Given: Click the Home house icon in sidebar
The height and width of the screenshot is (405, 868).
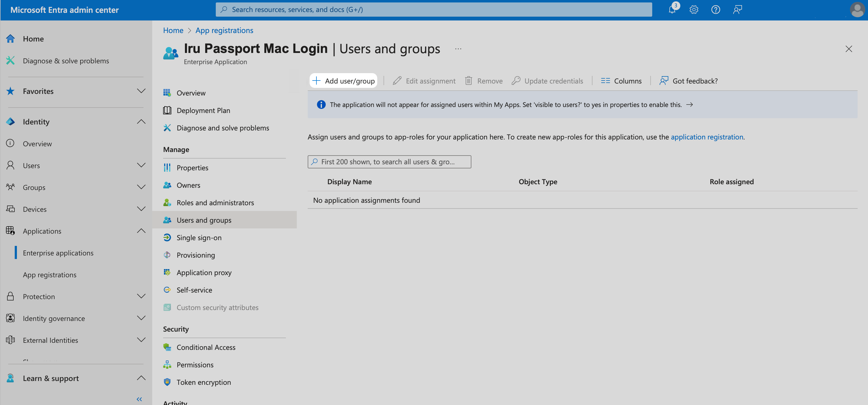Looking at the screenshot, I should coord(10,39).
